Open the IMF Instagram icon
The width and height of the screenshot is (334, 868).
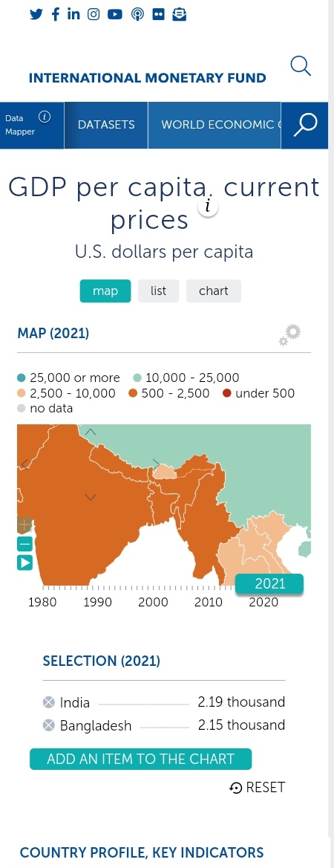click(x=94, y=14)
